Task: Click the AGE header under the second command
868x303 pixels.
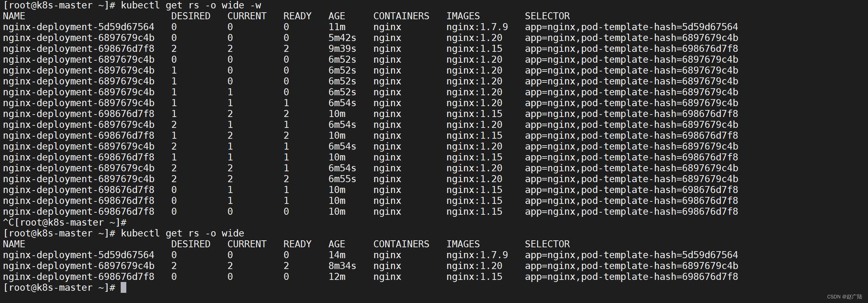Action: coord(337,244)
